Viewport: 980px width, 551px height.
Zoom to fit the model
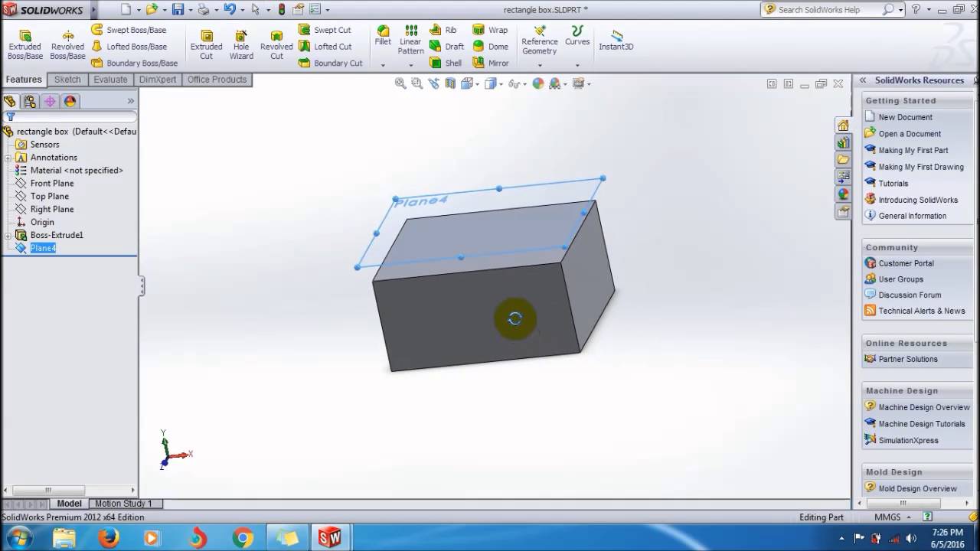[400, 83]
